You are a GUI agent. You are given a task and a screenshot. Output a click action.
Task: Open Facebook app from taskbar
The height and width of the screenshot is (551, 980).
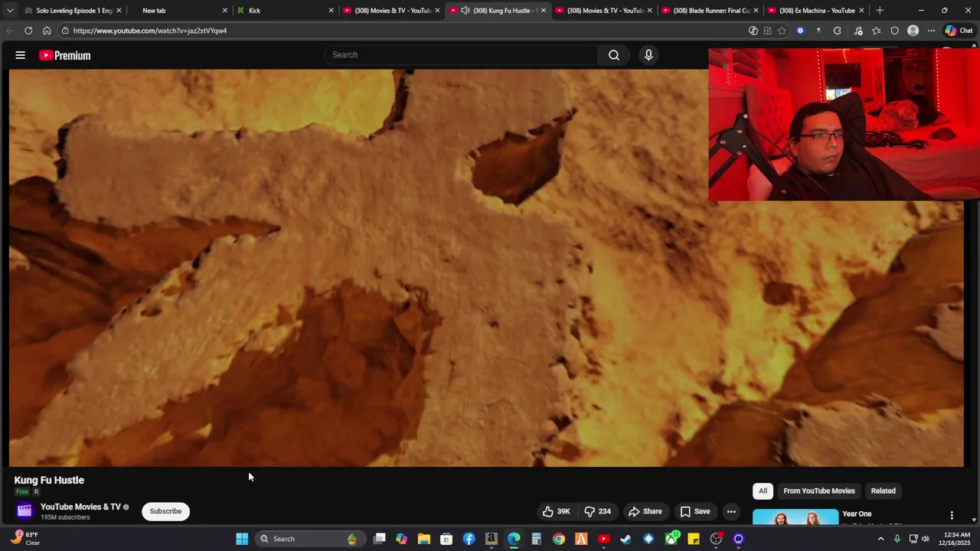pos(469,539)
